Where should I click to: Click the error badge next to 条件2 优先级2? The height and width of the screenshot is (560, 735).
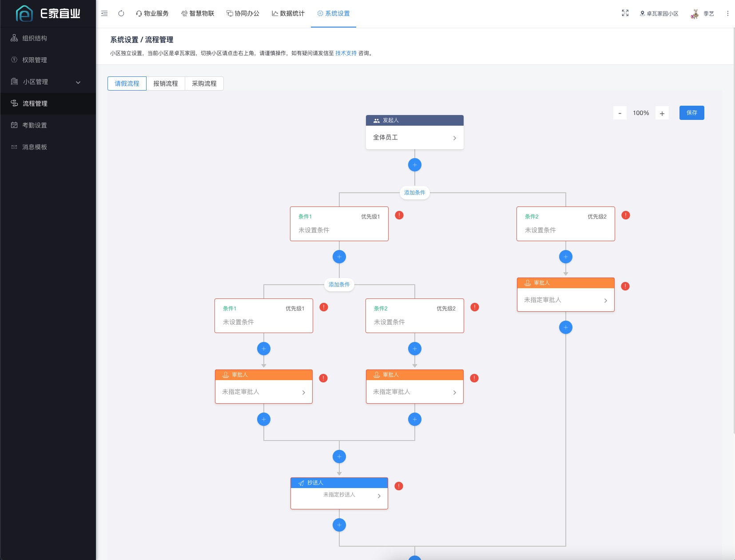pos(625,214)
